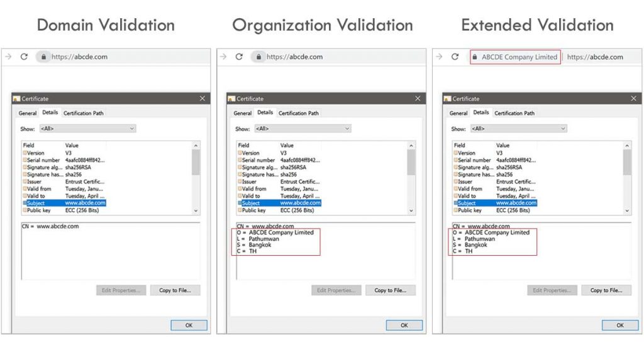The image size is (644, 343).
Task: Select Serial number row in Domain Validation list
Action: click(64, 160)
